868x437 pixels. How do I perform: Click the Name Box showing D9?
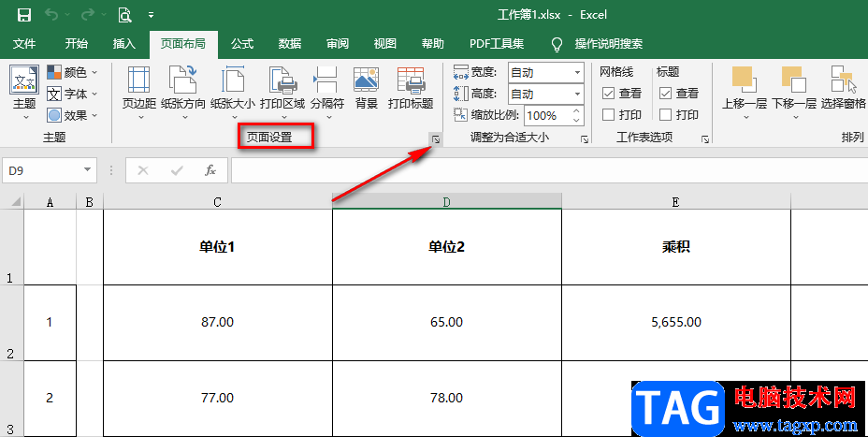pos(42,170)
